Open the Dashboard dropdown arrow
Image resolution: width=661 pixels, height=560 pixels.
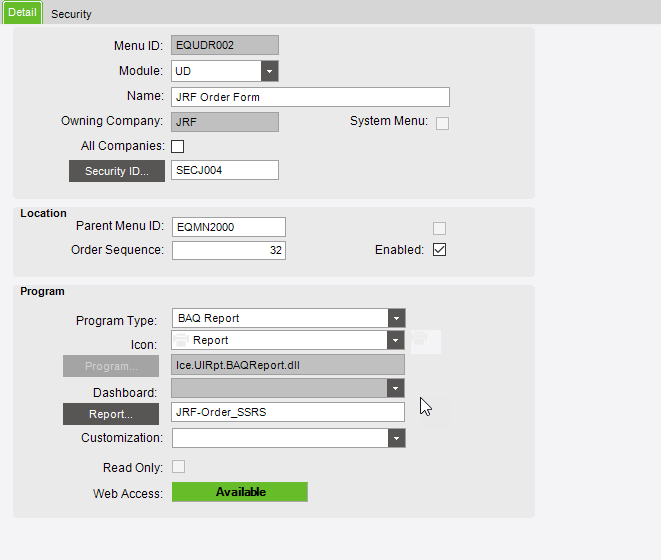(395, 388)
